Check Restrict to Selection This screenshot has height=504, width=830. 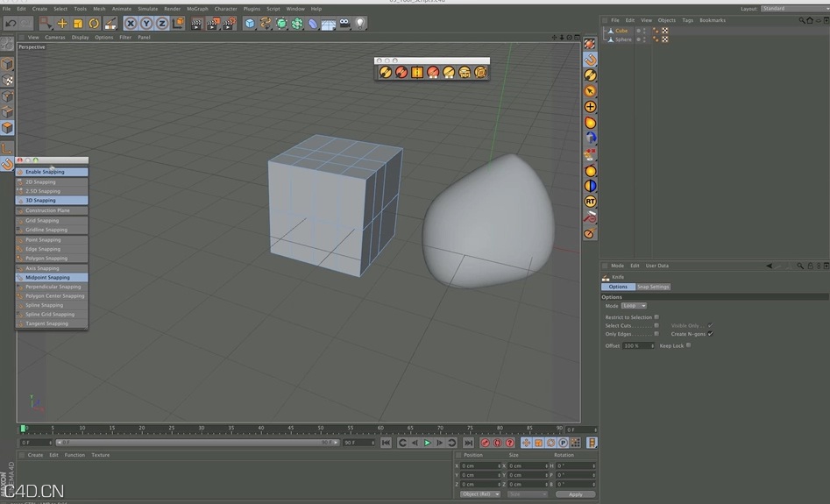pyautogui.click(x=656, y=316)
